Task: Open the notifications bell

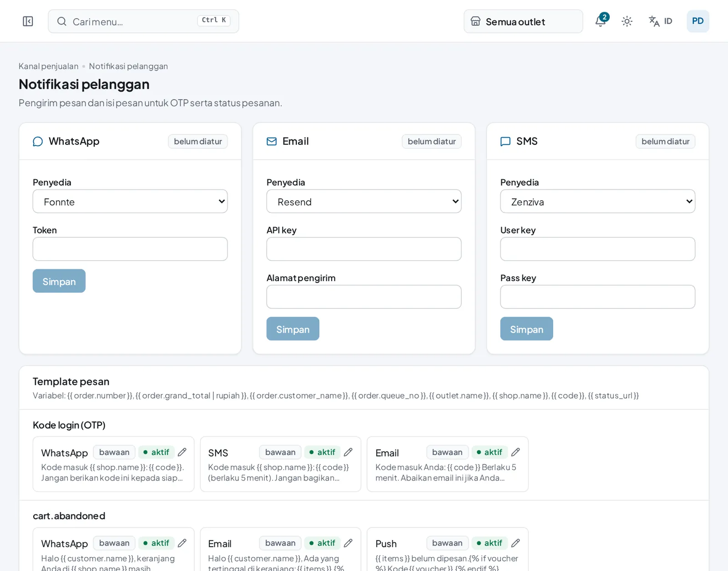Action: click(601, 21)
